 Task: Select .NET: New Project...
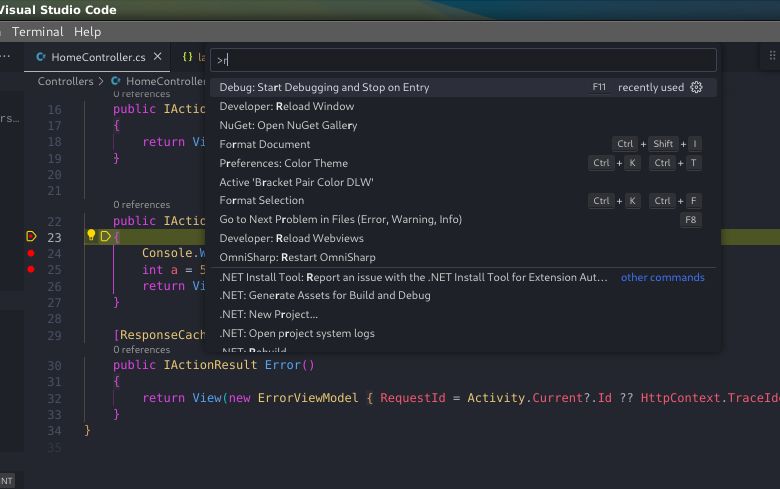click(x=463, y=314)
